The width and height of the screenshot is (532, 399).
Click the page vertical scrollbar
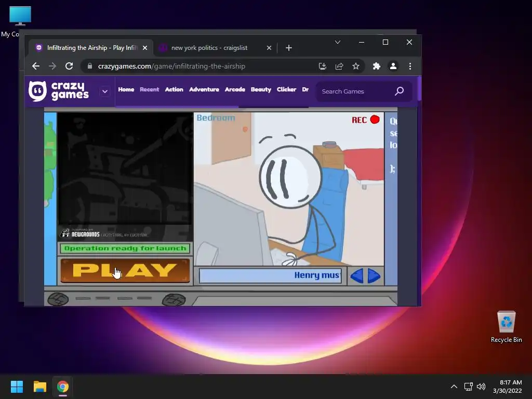419,89
